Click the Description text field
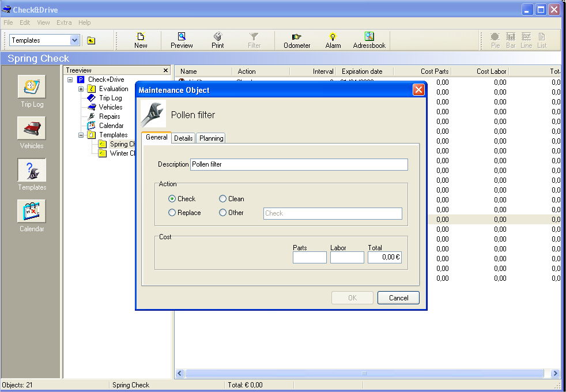 299,165
